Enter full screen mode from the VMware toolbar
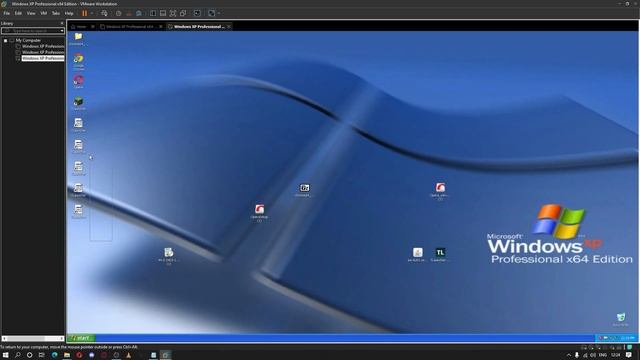Viewport: 640px width, 360px height. coord(173,13)
